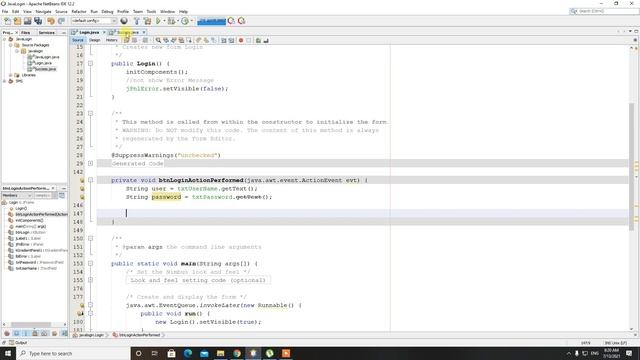
Task: Click the Profile Project clock icon
Action: click(x=185, y=21)
